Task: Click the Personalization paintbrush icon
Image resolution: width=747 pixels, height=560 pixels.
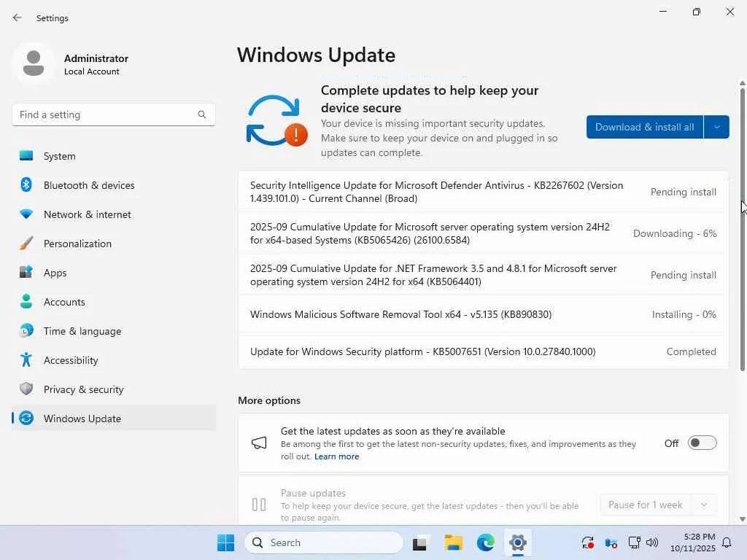Action: [26, 244]
